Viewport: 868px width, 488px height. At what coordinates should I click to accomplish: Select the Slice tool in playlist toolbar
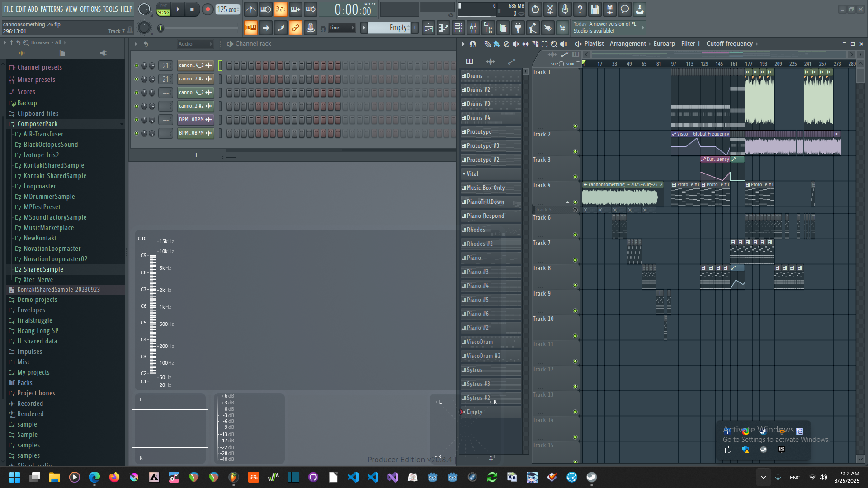pos(535,44)
